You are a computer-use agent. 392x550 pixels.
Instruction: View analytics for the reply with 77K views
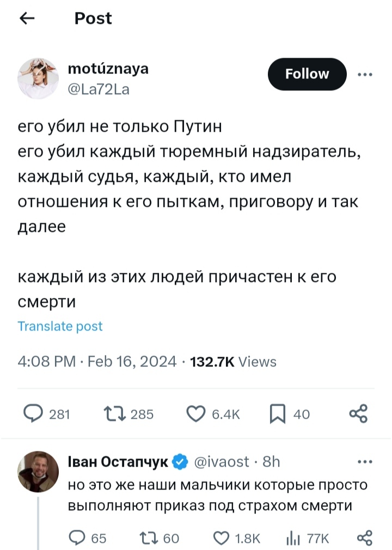coord(293,539)
